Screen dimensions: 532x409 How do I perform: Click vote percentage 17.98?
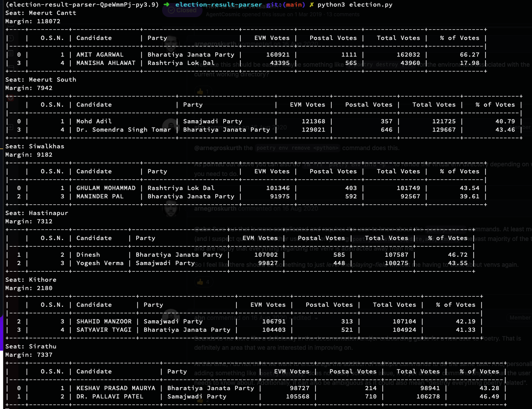point(470,63)
